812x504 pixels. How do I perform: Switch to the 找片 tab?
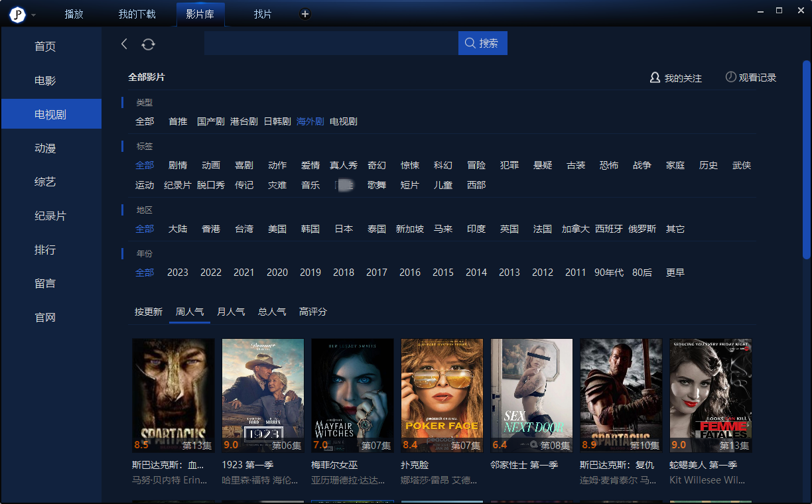(263, 14)
